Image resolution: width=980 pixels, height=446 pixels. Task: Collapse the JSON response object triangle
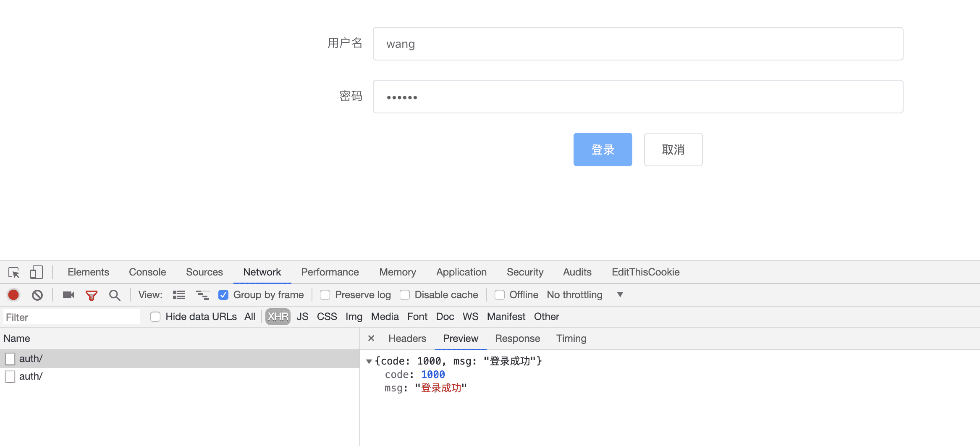tap(369, 362)
